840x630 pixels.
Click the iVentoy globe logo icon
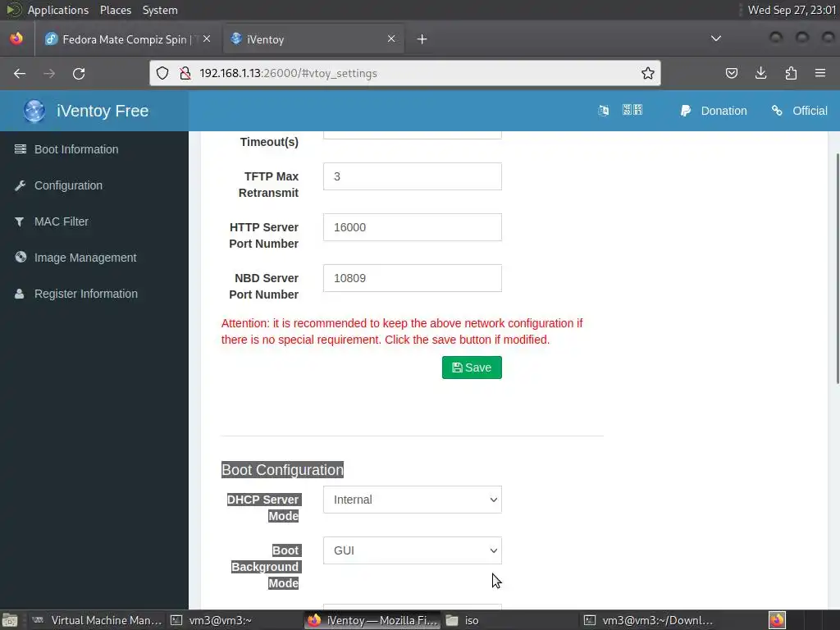click(34, 111)
